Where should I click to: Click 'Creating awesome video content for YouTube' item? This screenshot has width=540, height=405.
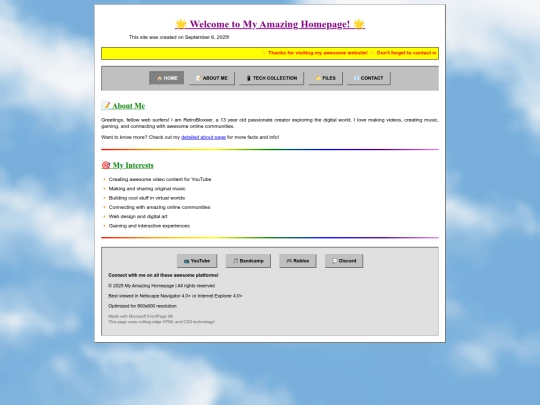pyautogui.click(x=160, y=179)
